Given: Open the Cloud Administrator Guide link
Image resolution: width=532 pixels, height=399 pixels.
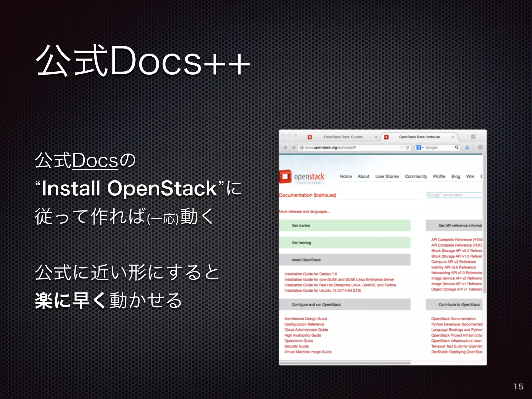Looking at the screenshot, I should click(x=306, y=330).
